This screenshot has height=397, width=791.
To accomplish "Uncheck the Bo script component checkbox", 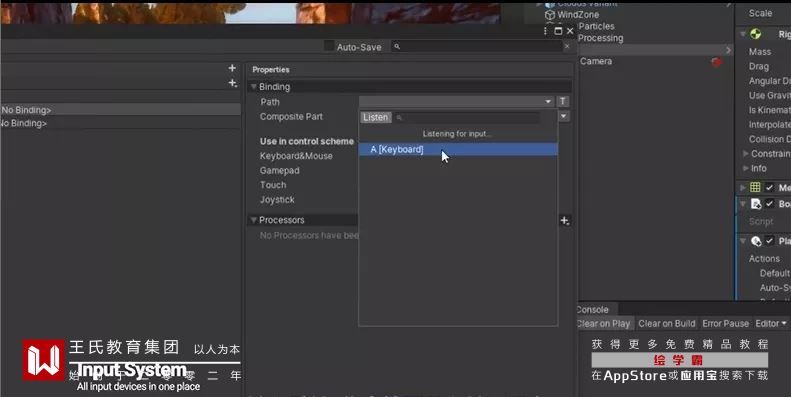I will (x=769, y=204).
